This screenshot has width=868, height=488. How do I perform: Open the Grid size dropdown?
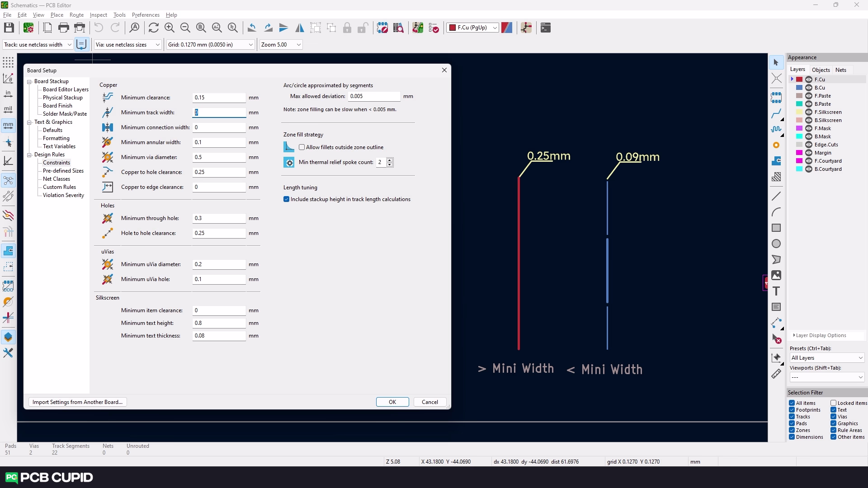click(x=250, y=45)
